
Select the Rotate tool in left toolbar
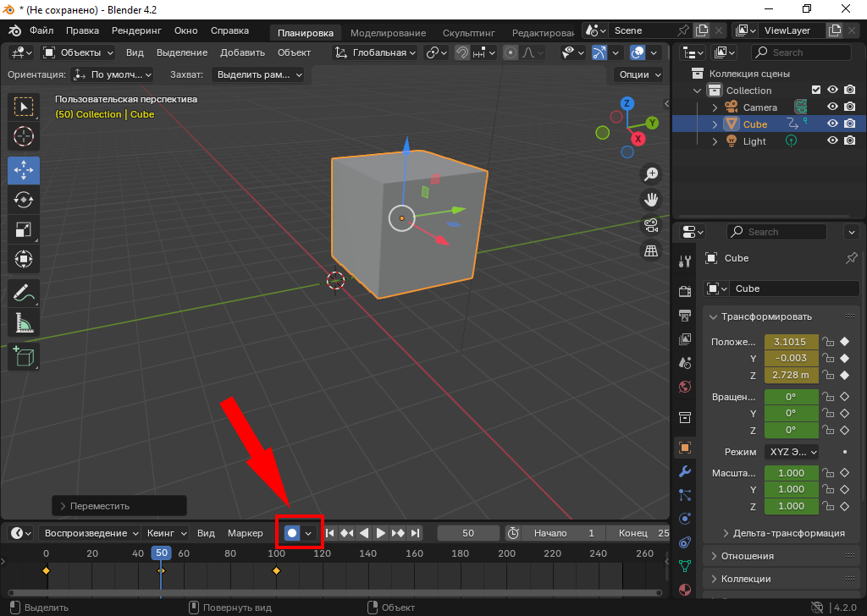[x=24, y=200]
